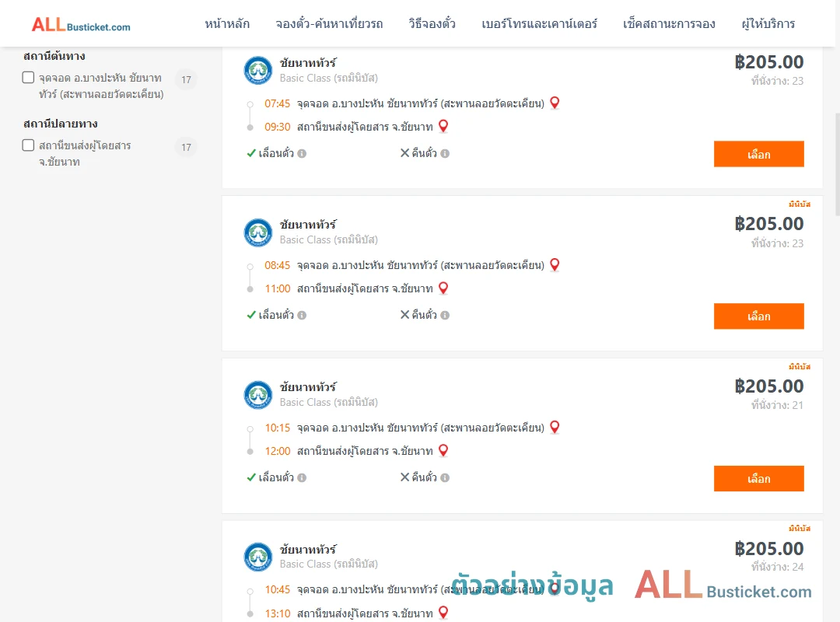Click 07:45 departure time text
The image size is (840, 622).
277,103
